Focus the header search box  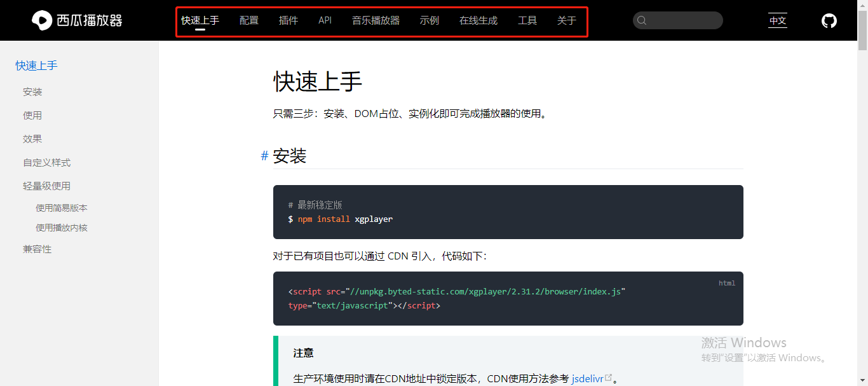tap(678, 20)
